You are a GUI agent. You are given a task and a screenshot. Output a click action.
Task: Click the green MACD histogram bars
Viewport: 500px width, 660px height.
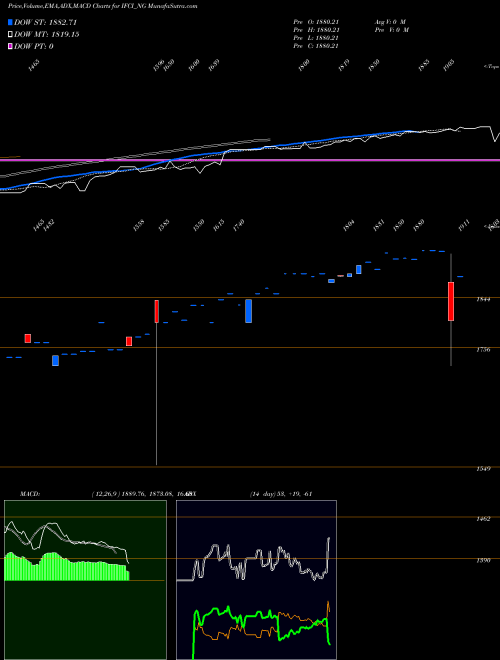tap(66, 567)
